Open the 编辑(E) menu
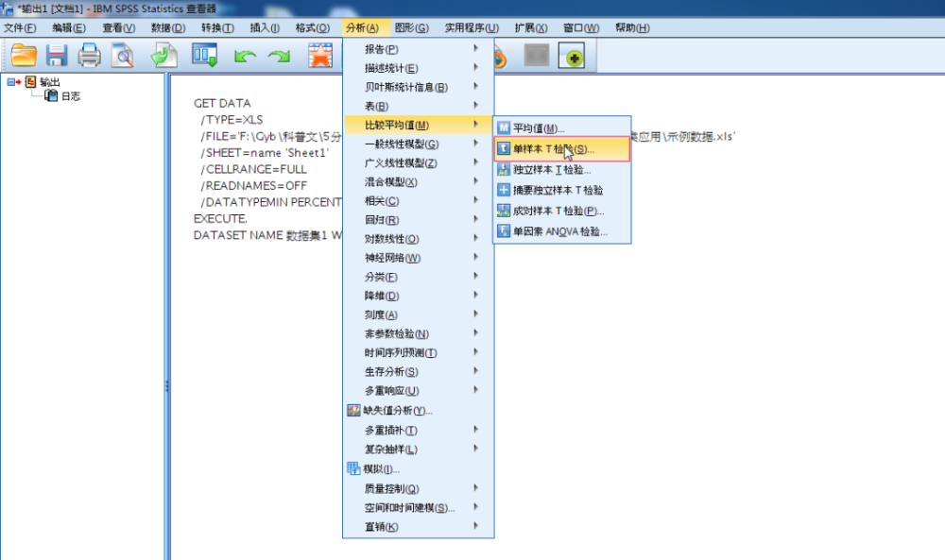Image resolution: width=945 pixels, height=560 pixels. [69, 27]
